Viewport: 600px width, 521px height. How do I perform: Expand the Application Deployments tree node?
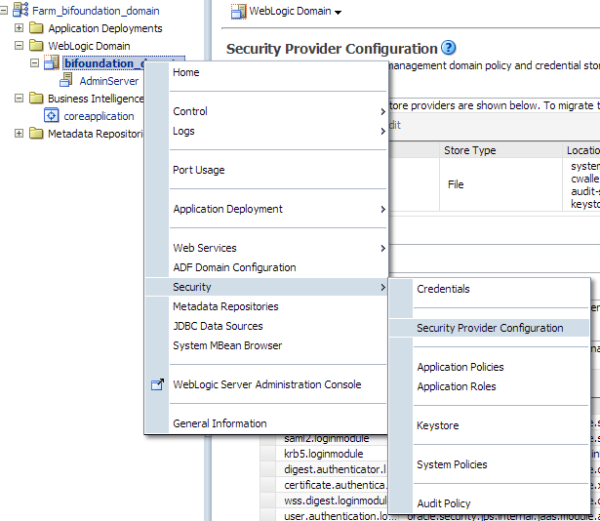click(x=19, y=28)
